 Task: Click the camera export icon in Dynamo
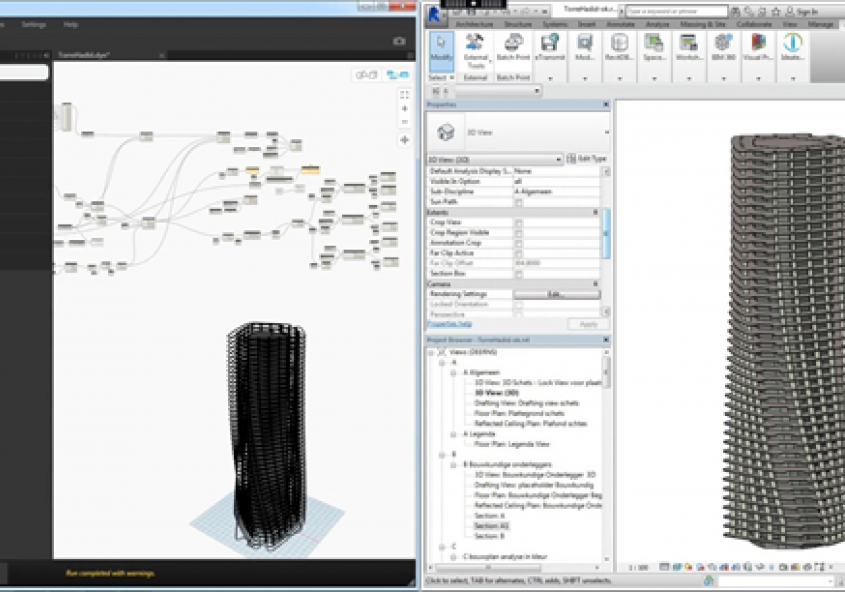[x=399, y=41]
